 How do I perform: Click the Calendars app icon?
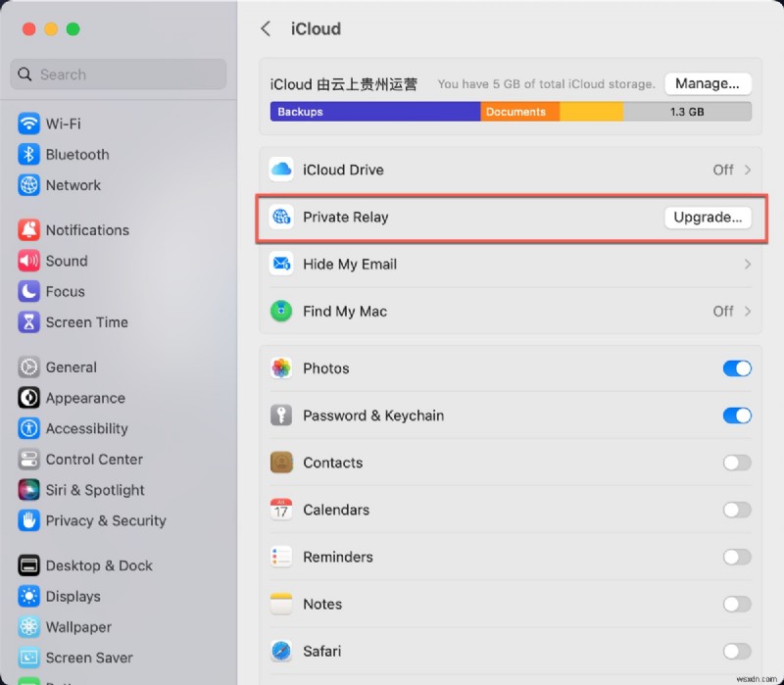pos(281,510)
